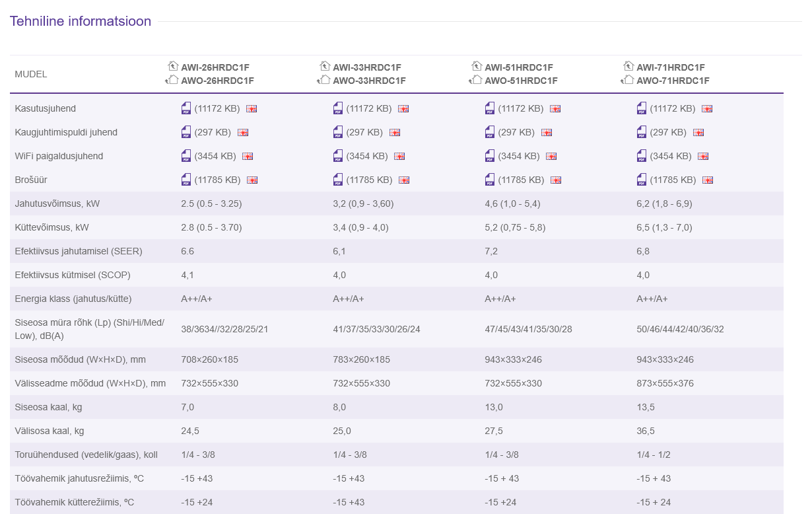The image size is (812, 514).
Task: Select the Tehniline informatsioon heading
Action: (x=81, y=21)
